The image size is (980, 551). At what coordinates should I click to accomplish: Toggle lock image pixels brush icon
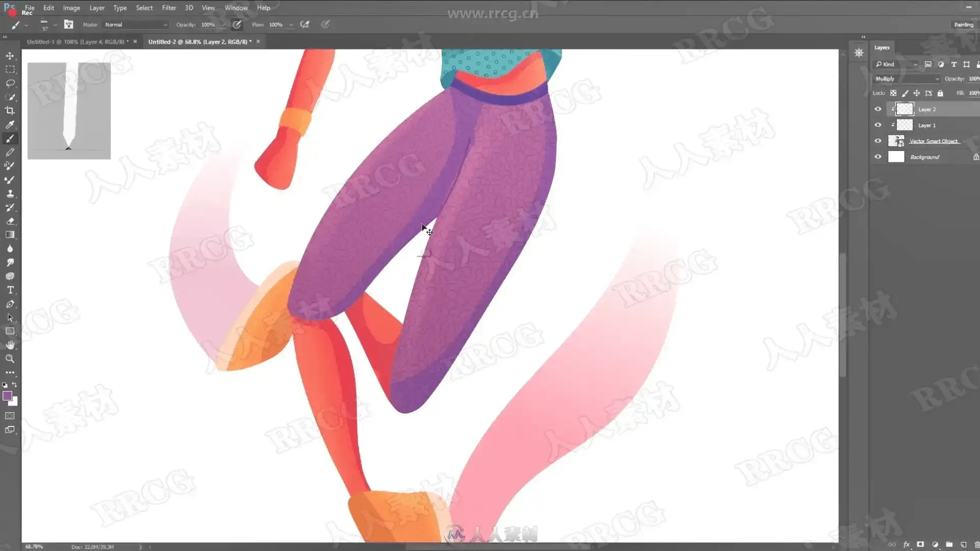click(905, 93)
